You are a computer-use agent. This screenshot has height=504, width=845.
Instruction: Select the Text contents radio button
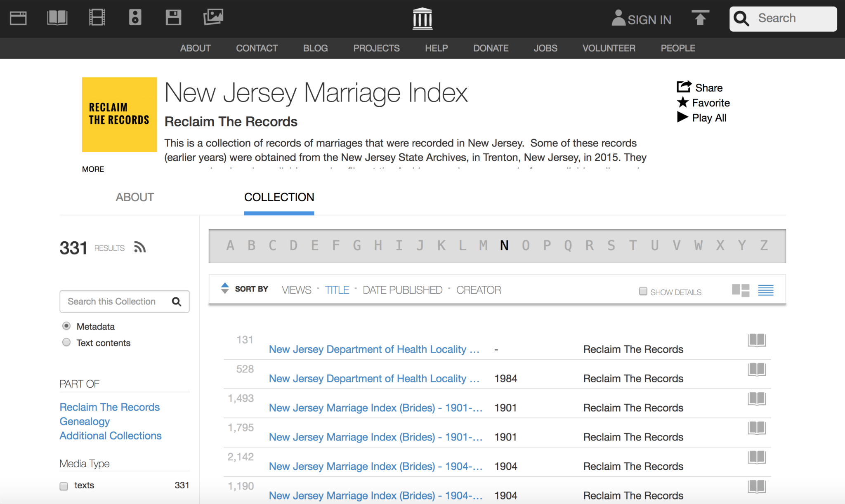(66, 342)
